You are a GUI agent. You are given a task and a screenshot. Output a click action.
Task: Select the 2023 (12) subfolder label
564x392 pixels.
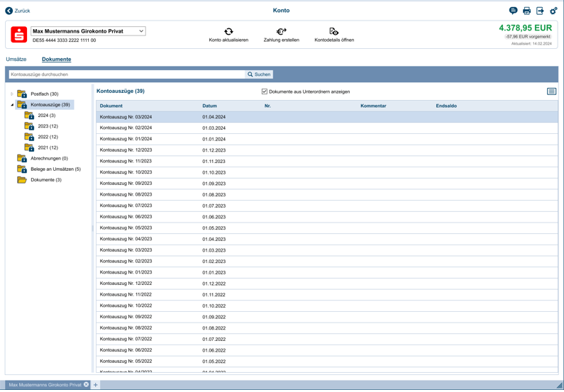48,126
